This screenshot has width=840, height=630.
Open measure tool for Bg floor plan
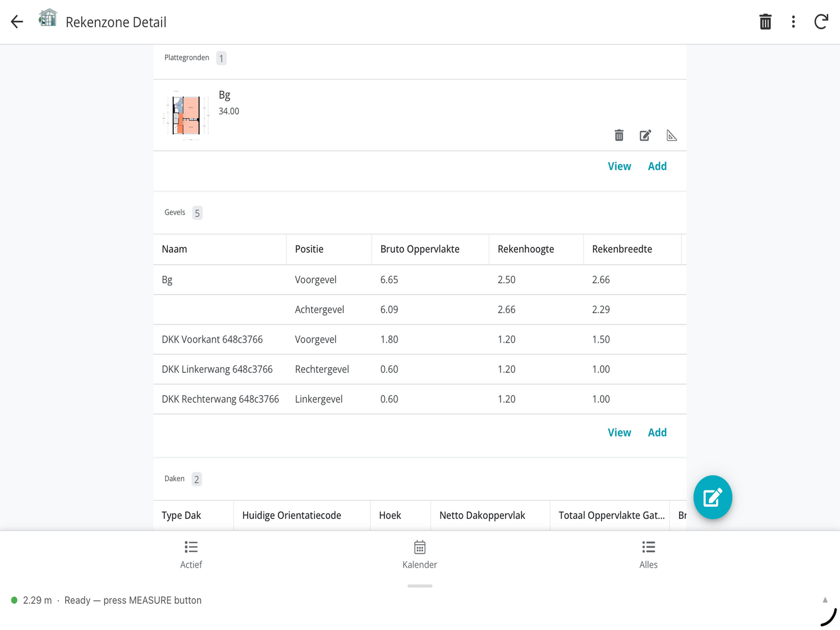pos(671,136)
